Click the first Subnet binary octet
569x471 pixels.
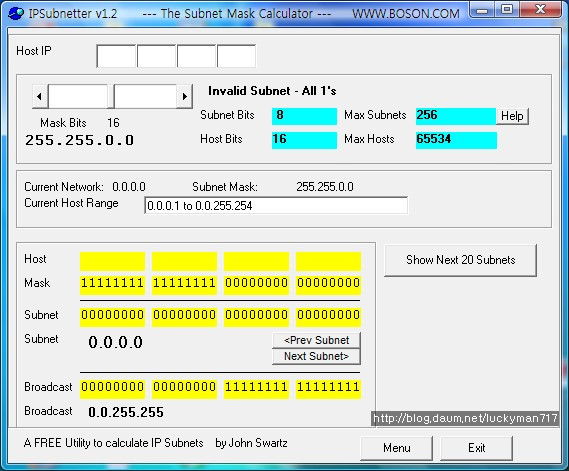coord(112,317)
